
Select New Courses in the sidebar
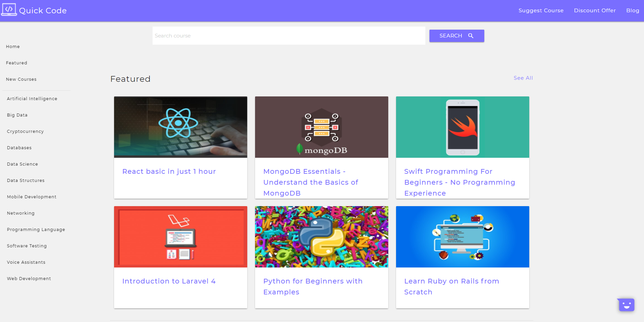pyautogui.click(x=21, y=79)
